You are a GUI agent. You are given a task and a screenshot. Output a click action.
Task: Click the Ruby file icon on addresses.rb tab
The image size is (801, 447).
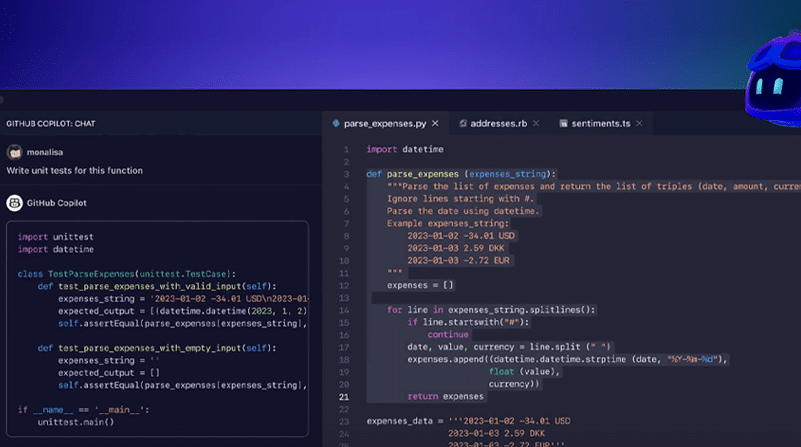pos(462,123)
